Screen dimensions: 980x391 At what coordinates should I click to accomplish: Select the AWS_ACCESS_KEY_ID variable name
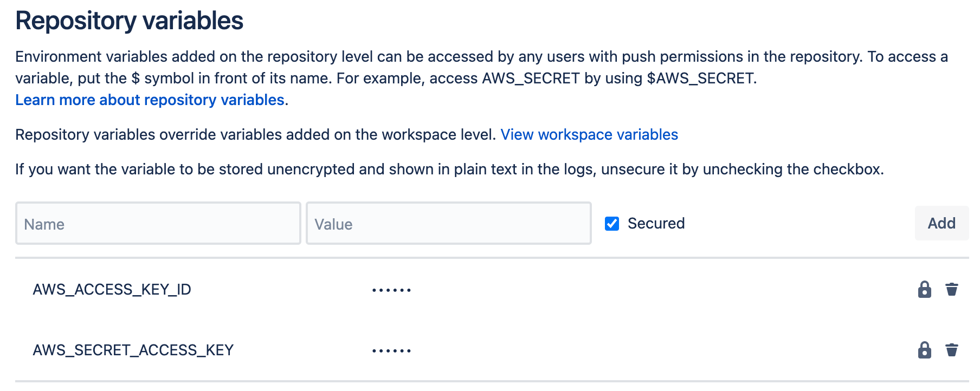[x=112, y=290]
